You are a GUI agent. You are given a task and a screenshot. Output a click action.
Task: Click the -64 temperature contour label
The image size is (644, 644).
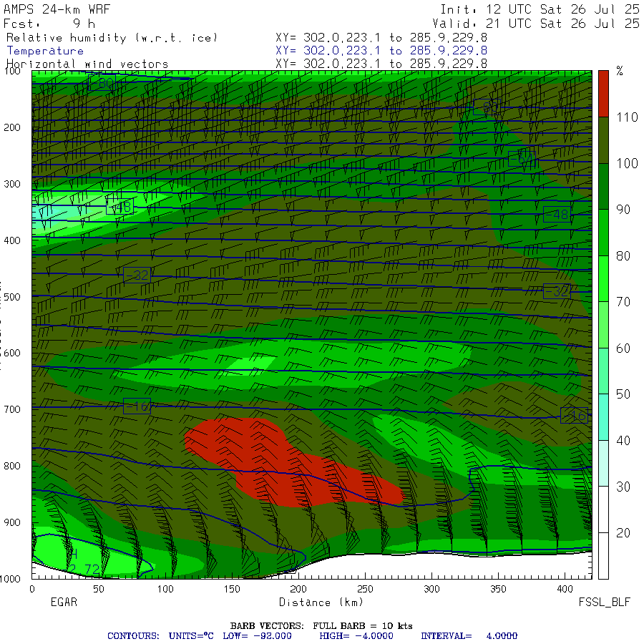pyautogui.click(x=522, y=159)
